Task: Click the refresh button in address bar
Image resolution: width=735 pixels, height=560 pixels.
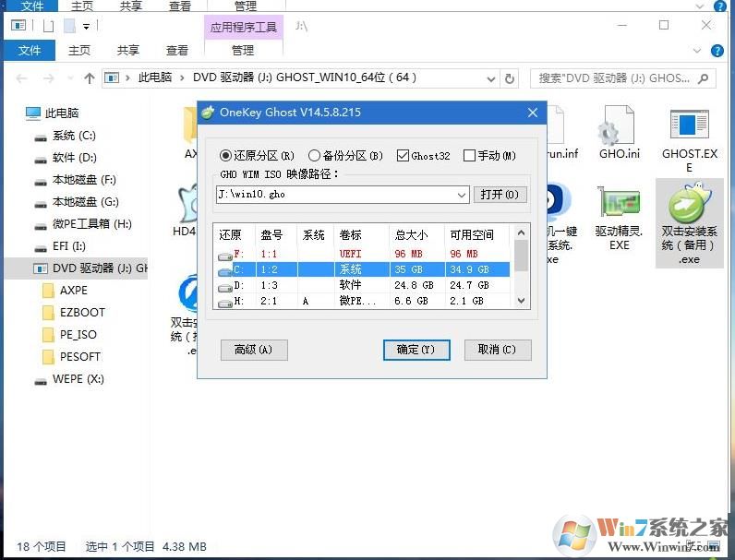Action: pyautogui.click(x=510, y=78)
